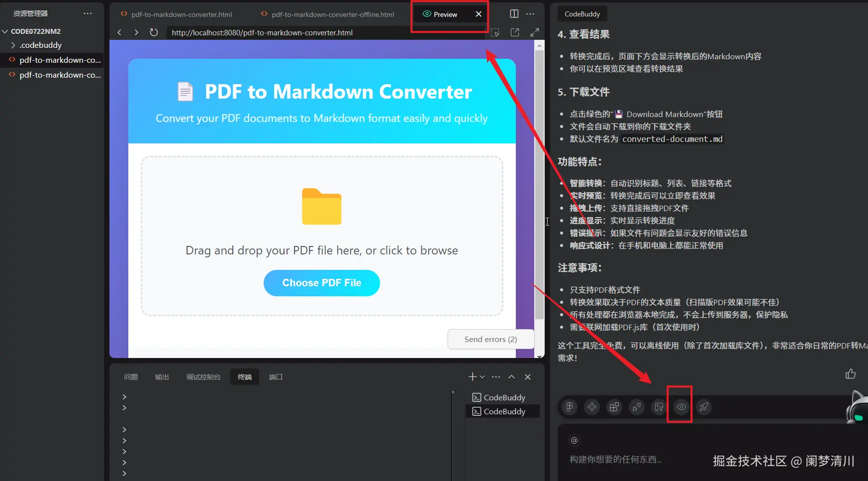Viewport: 868px width, 481px height.
Task: Add a new terminal with plus icon
Action: pos(473,377)
